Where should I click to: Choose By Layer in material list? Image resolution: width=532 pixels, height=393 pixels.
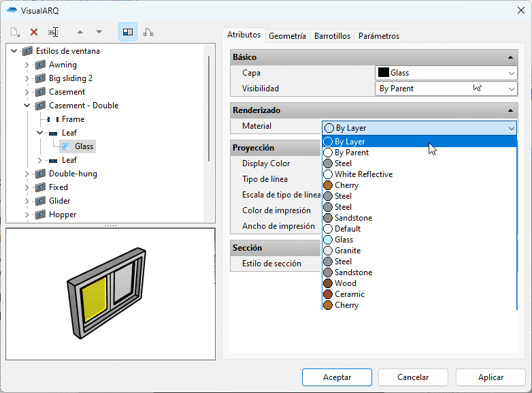click(x=419, y=142)
